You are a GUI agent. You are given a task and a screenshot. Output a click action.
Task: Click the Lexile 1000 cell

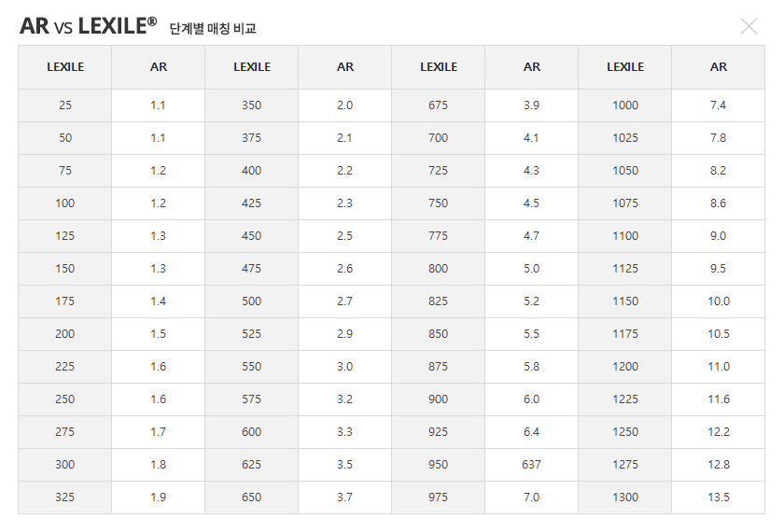click(625, 105)
